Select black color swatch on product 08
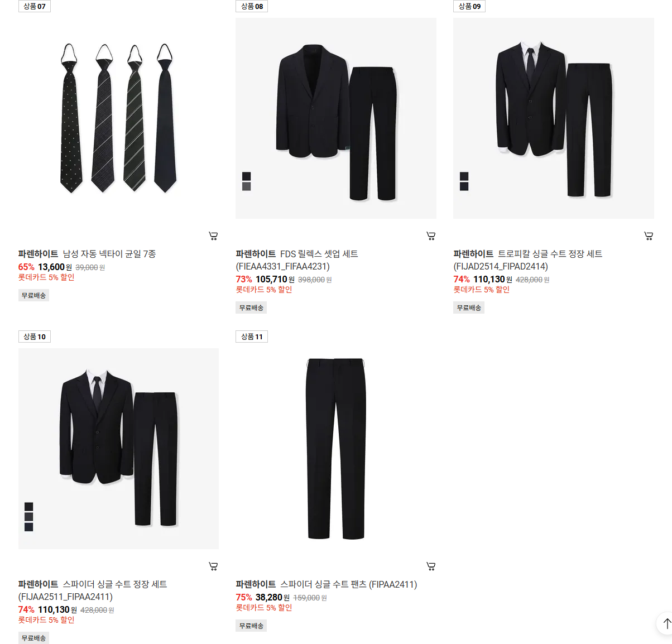This screenshot has height=644, width=672. 247,176
